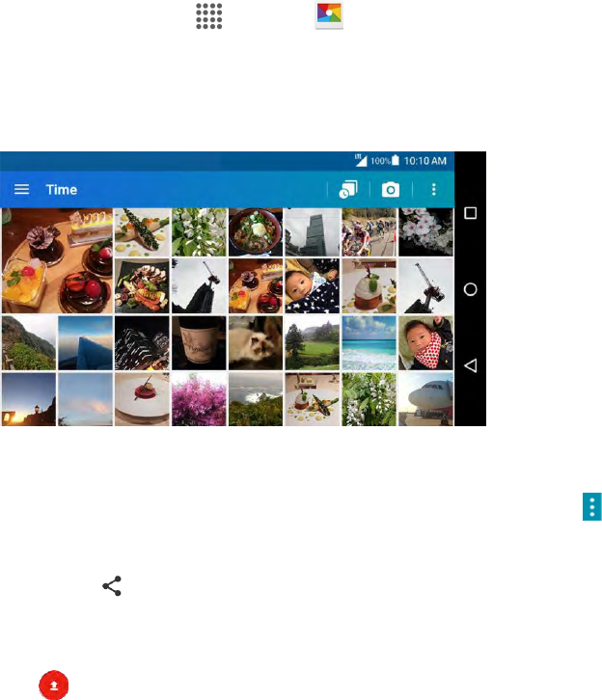
Task: Open the cyclists race photo thumbnail
Action: [369, 232]
